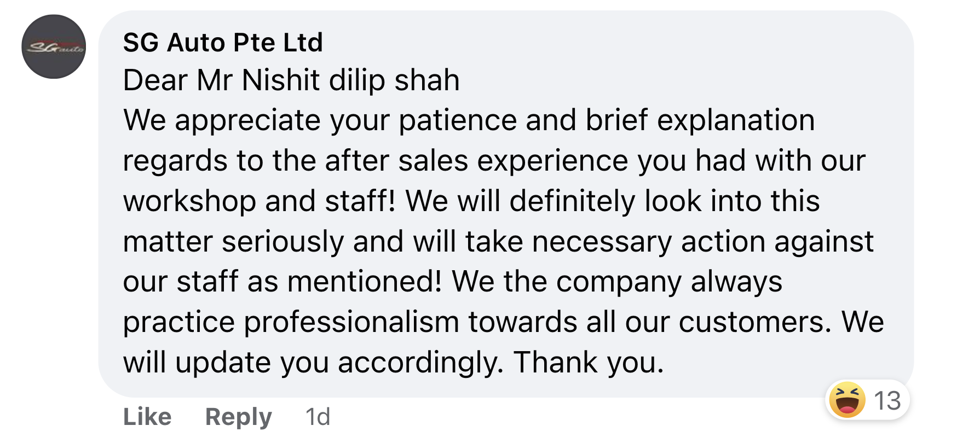Viewport: 980px width, 443px height.
Task: Click the greeting "Dear Mr Nishit dilip shah"
Action: coord(291,80)
